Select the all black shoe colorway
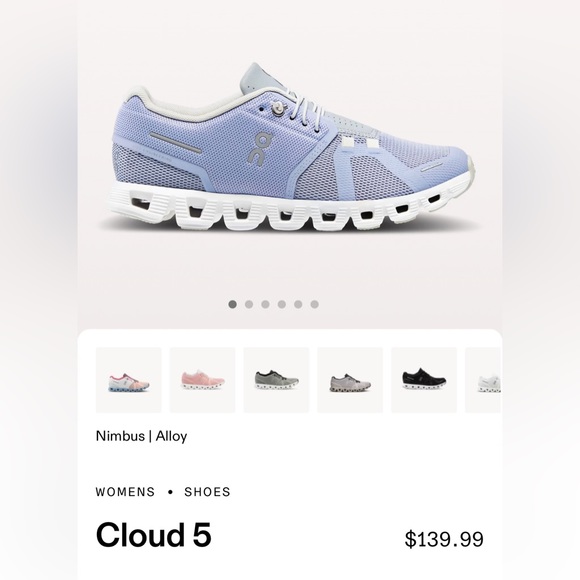Screen dimensions: 580x580 pos(424,380)
